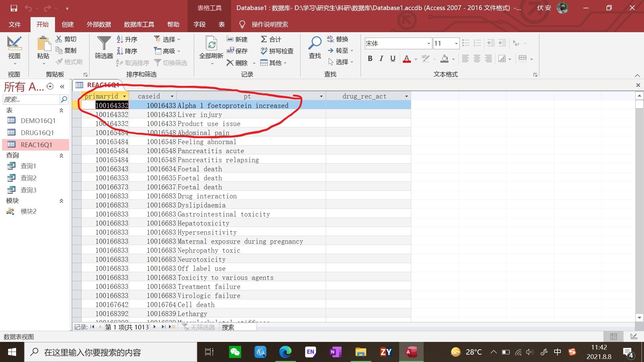Open the primaryid column filter dropdown
Screen dimensions: 644x362
(124, 97)
